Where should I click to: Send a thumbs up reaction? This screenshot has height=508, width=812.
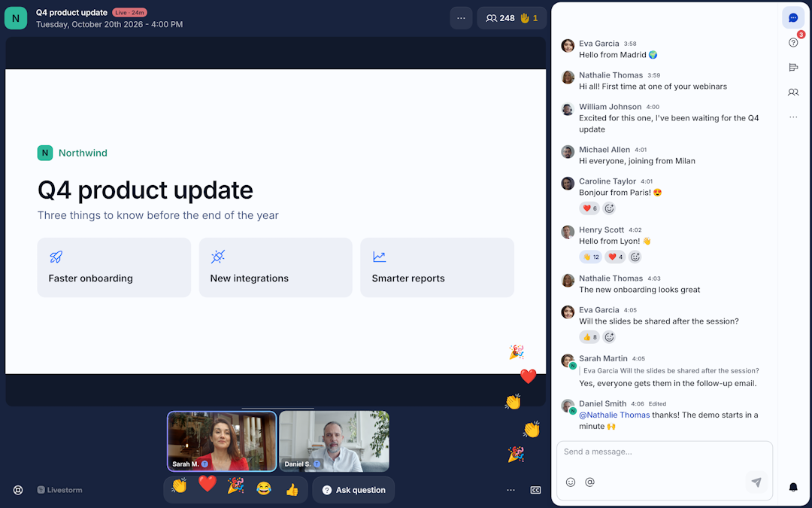tap(292, 489)
